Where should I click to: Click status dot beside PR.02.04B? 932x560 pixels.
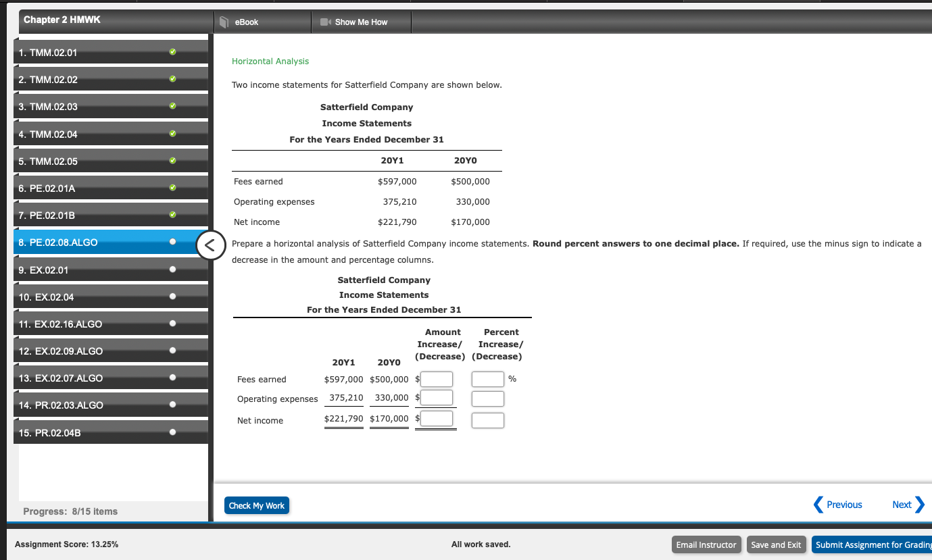pyautogui.click(x=173, y=432)
